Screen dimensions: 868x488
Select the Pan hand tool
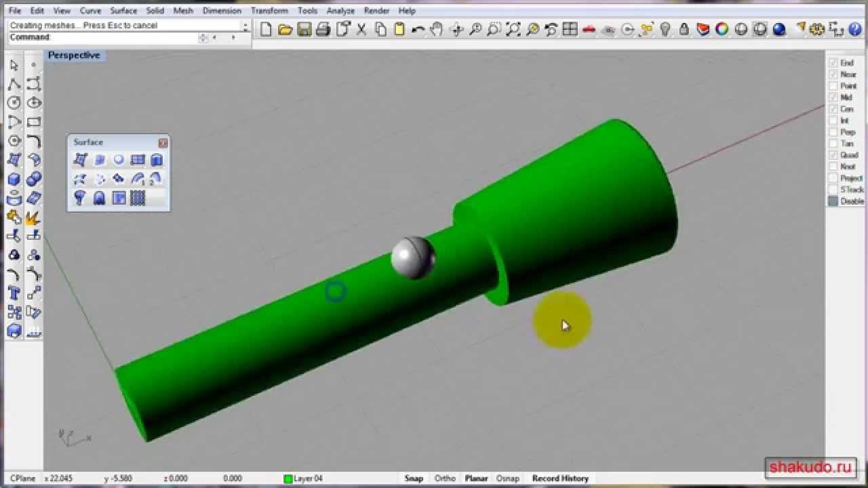pyautogui.click(x=437, y=29)
